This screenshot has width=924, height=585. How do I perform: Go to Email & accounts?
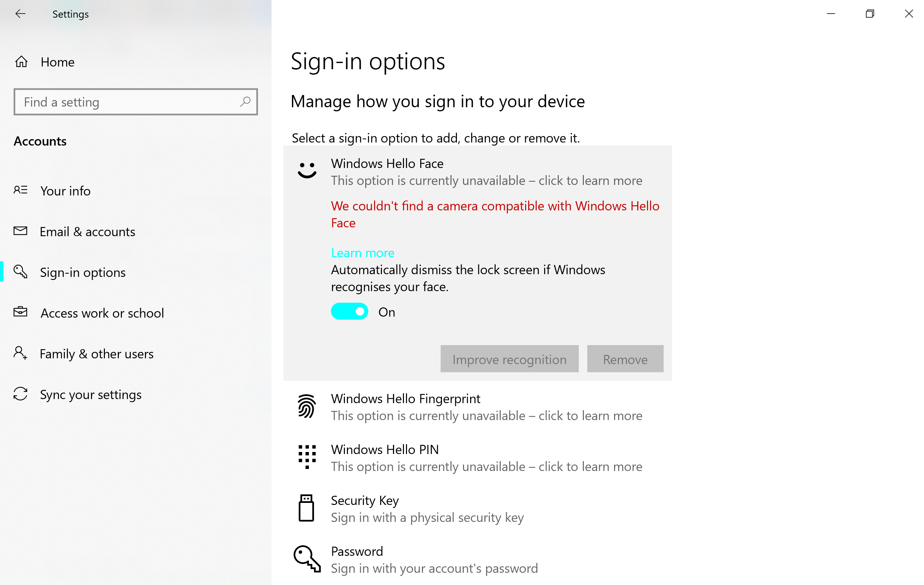click(x=135, y=231)
